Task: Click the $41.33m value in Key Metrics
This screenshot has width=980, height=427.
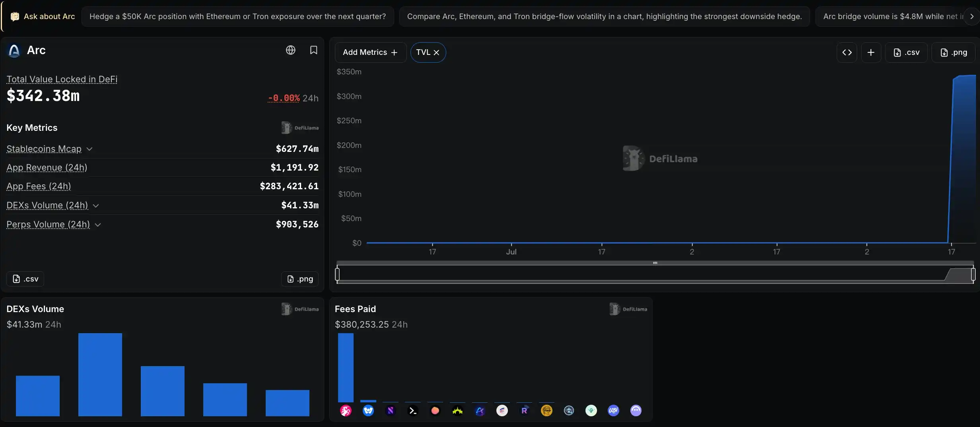Action: click(300, 205)
